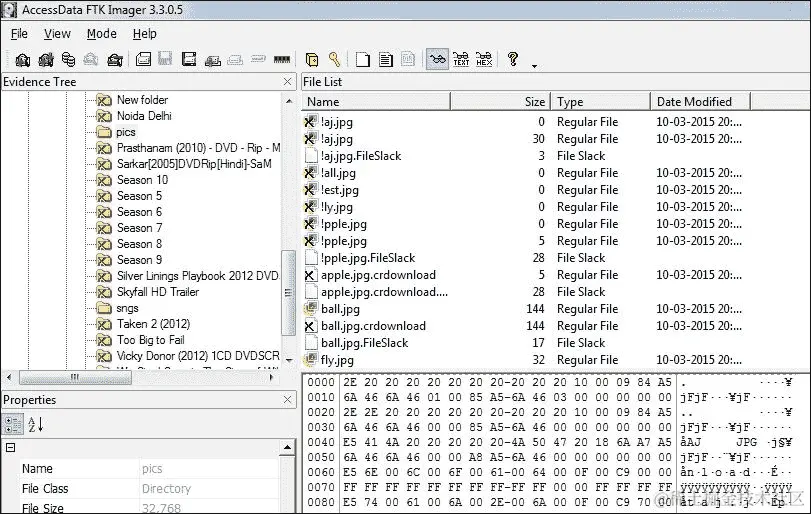The image size is (811, 514).
Task: Open the View menu
Action: click(57, 34)
